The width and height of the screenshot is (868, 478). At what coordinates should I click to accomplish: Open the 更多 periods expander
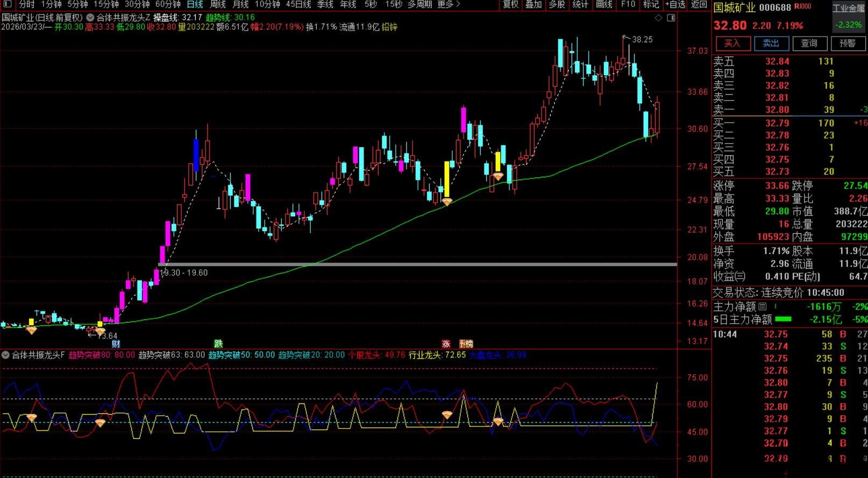(x=449, y=4)
